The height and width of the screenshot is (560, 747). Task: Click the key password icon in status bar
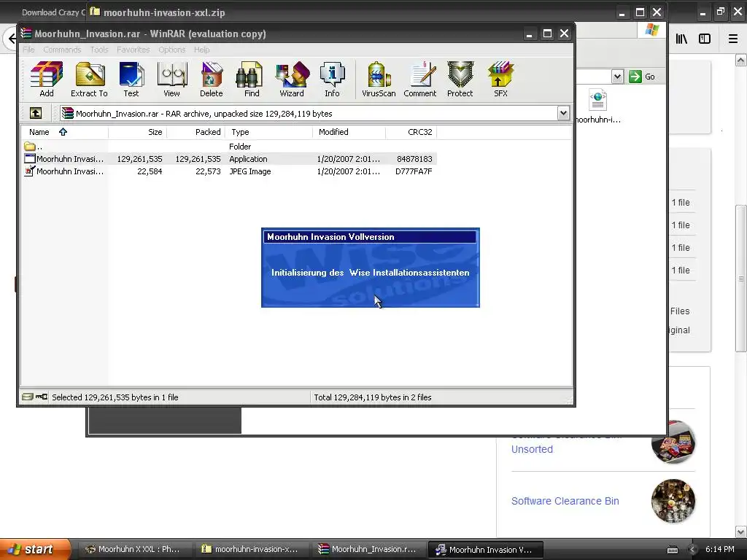[x=42, y=397]
